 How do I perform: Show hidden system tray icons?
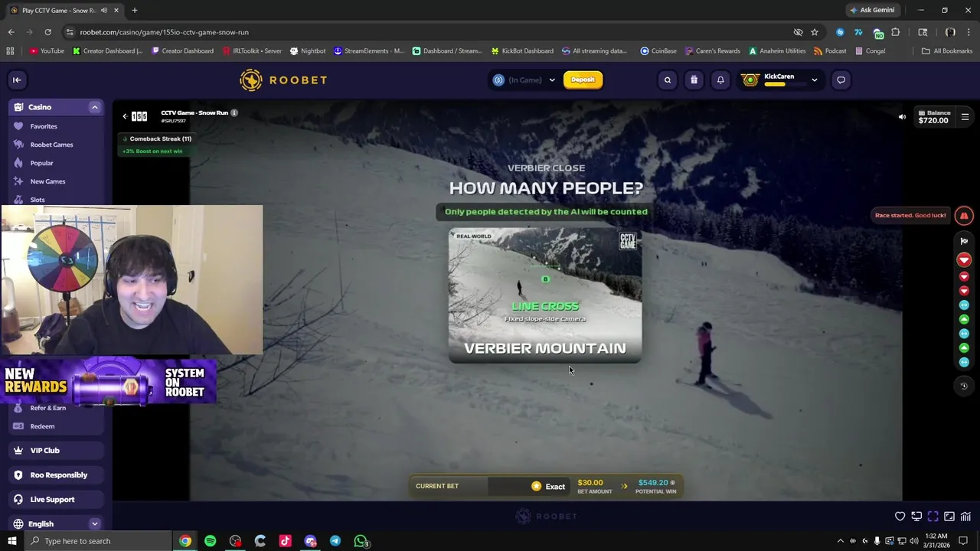(840, 541)
